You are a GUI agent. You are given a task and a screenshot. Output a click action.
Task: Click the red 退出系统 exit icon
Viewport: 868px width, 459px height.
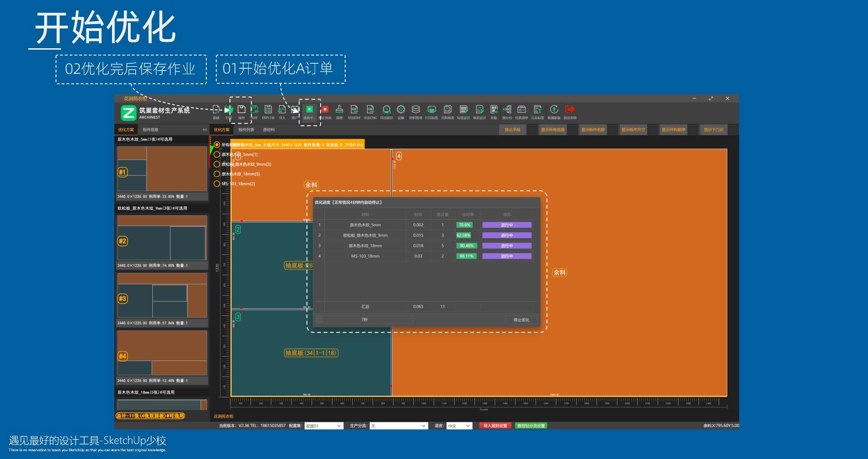[570, 110]
